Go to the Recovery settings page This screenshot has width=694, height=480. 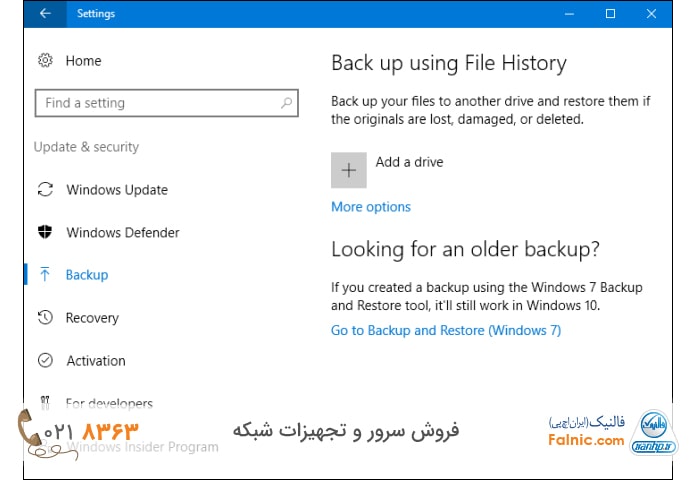click(92, 318)
